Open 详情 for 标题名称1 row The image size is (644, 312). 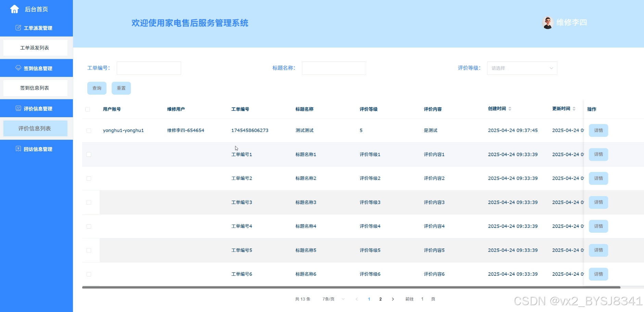pos(598,154)
